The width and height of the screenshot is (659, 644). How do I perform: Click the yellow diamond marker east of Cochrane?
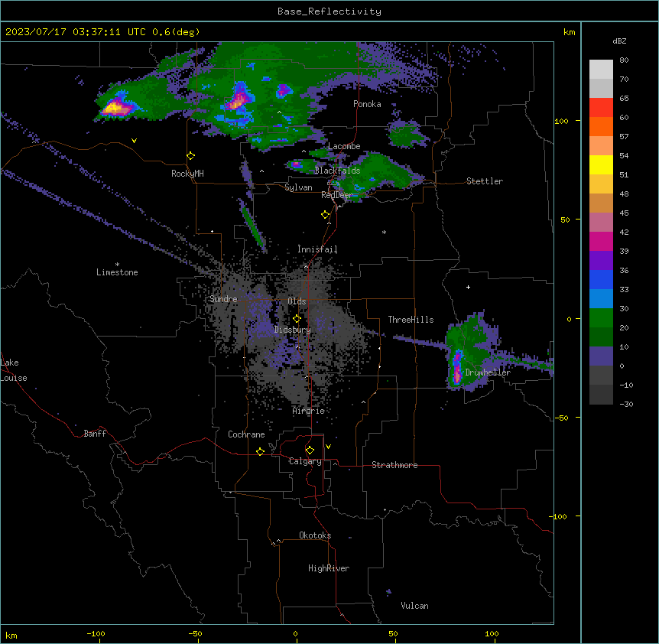pos(260,451)
